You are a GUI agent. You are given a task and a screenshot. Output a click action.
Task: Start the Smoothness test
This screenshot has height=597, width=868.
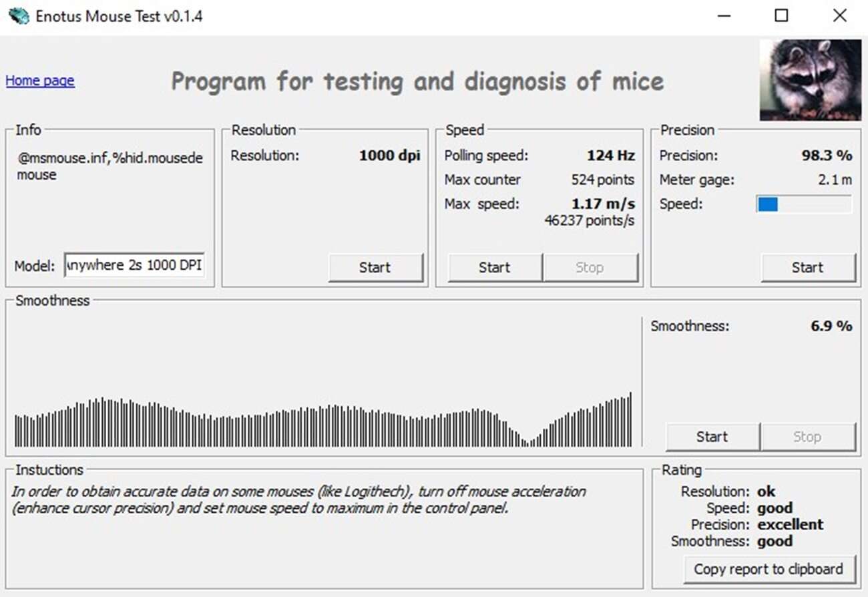click(x=711, y=436)
